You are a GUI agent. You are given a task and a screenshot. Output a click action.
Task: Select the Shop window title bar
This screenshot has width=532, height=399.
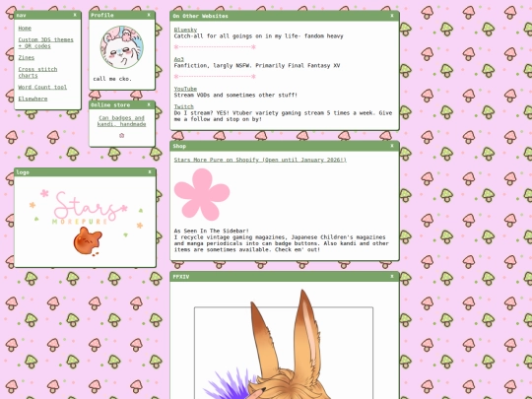[285, 146]
